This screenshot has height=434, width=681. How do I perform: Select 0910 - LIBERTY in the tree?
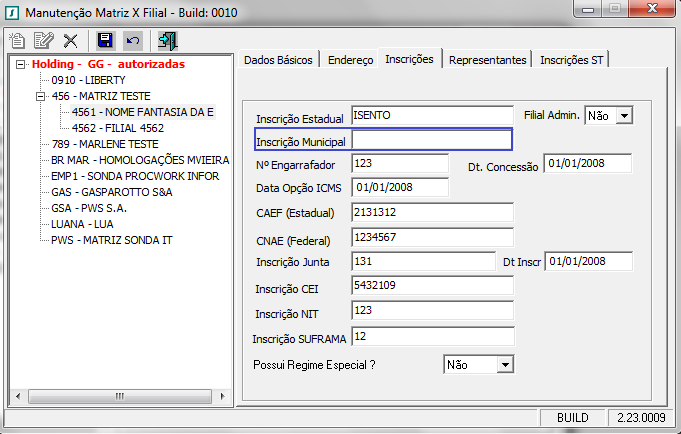click(x=88, y=80)
